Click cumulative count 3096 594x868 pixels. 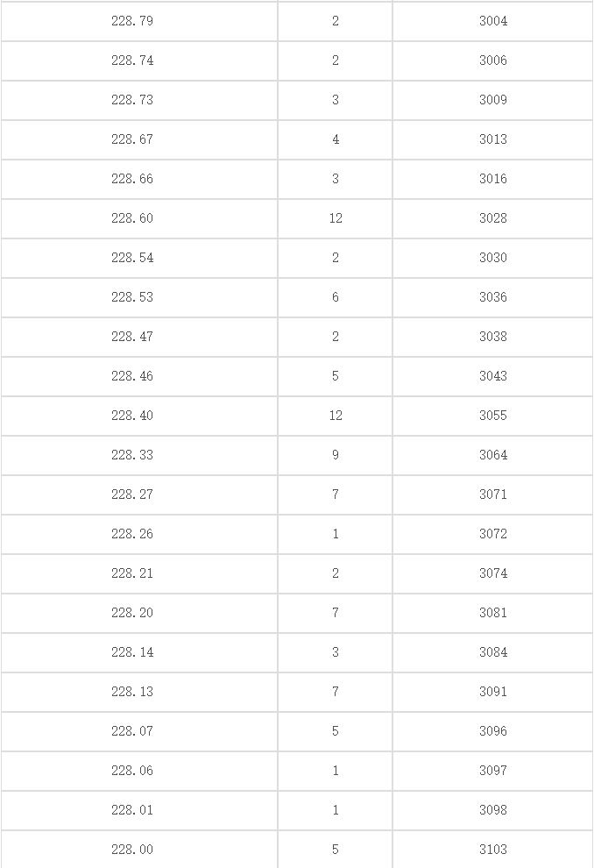tap(492, 731)
